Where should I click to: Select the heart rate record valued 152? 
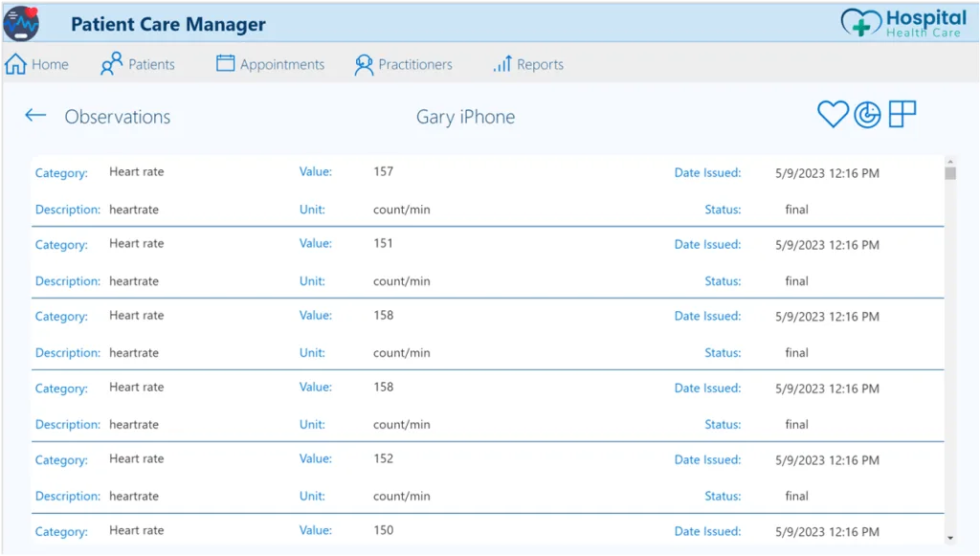tap(487, 478)
